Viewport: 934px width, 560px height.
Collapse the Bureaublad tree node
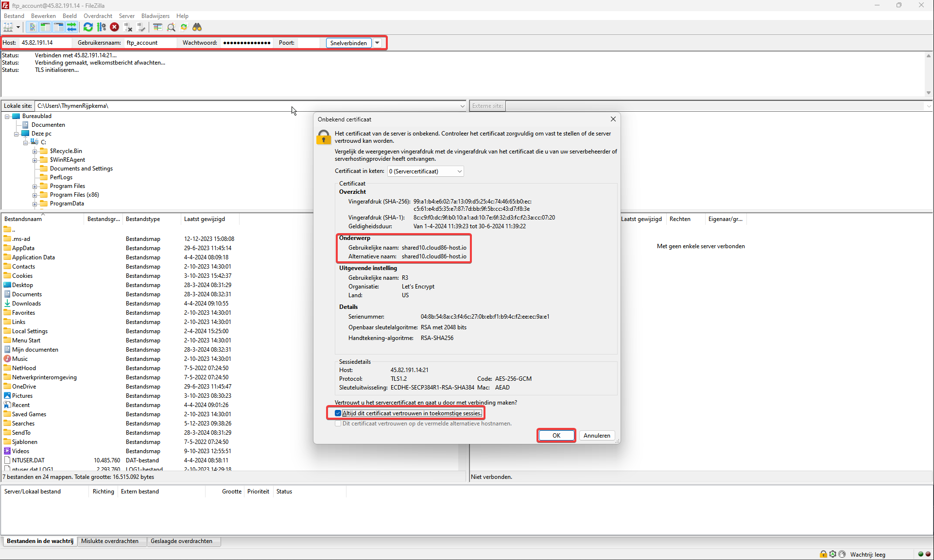click(7, 117)
